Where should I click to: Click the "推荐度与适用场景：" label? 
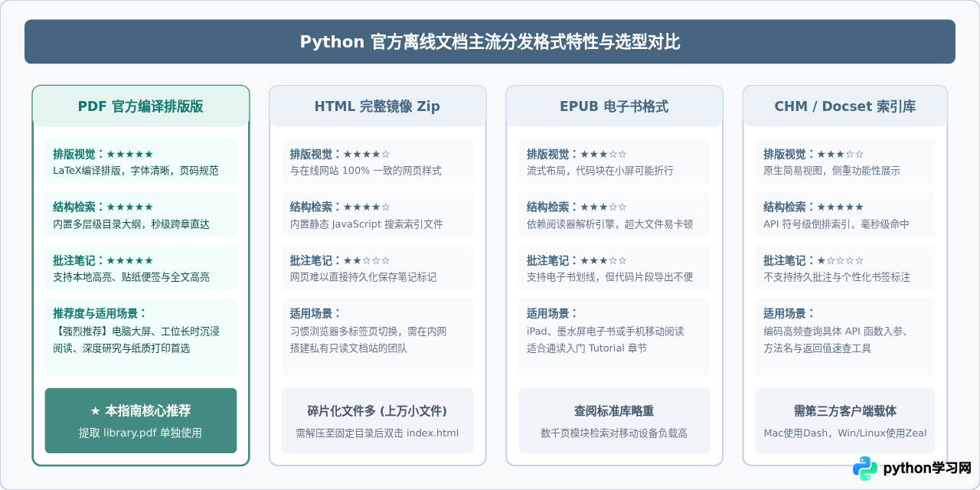(100, 313)
